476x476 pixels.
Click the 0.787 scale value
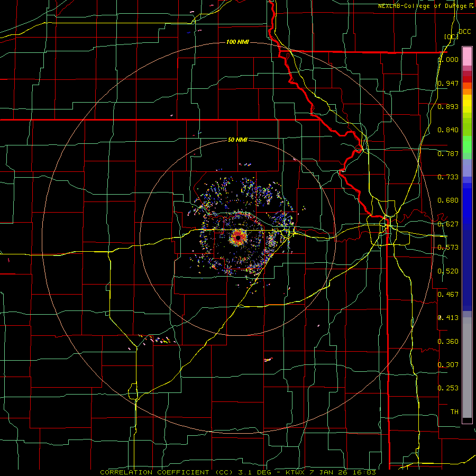pyautogui.click(x=448, y=153)
